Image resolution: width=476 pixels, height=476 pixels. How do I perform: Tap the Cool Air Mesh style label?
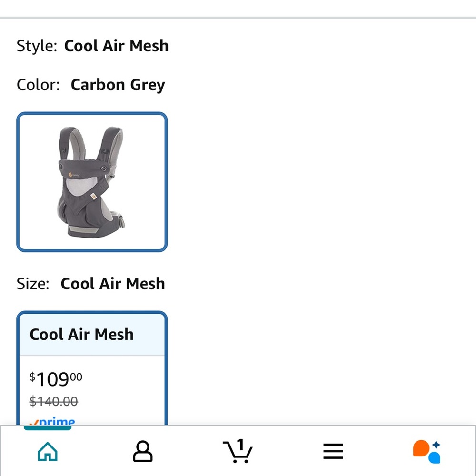click(x=117, y=46)
